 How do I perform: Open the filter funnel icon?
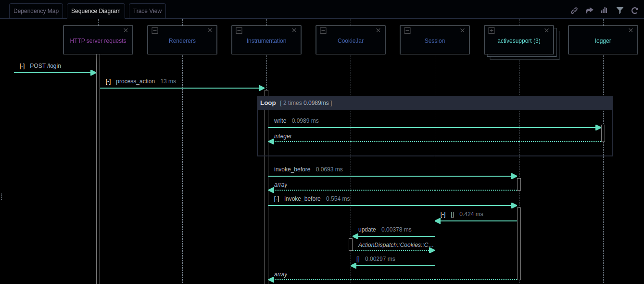(620, 11)
